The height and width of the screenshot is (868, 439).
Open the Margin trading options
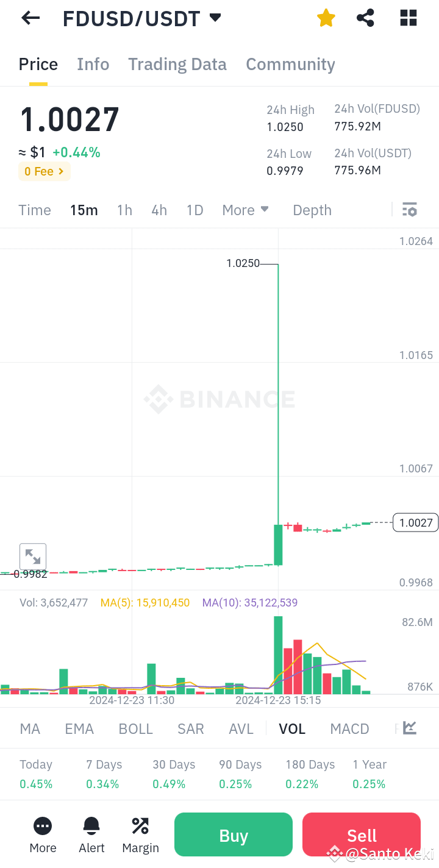[x=140, y=834]
